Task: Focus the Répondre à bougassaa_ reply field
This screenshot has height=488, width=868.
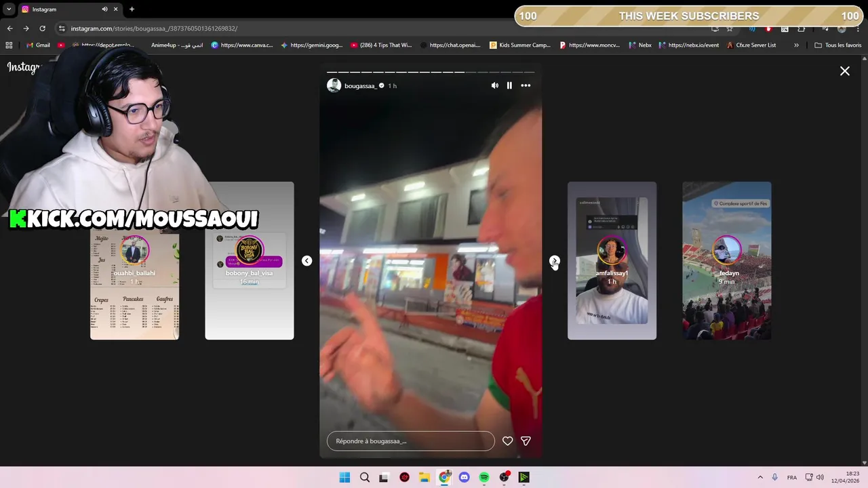Action: click(411, 441)
